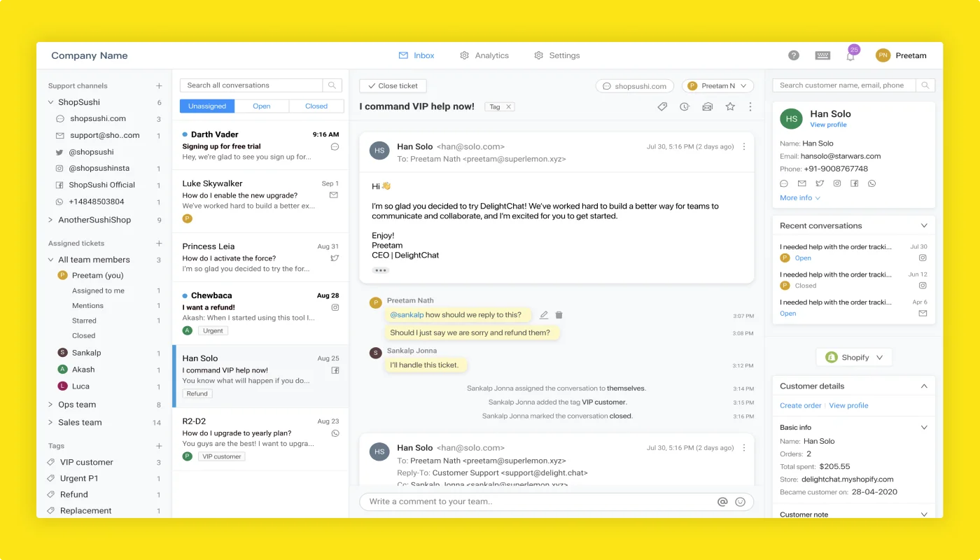The width and height of the screenshot is (980, 560).
Task: Snooze the conversation using the clock icon
Action: 685,106
